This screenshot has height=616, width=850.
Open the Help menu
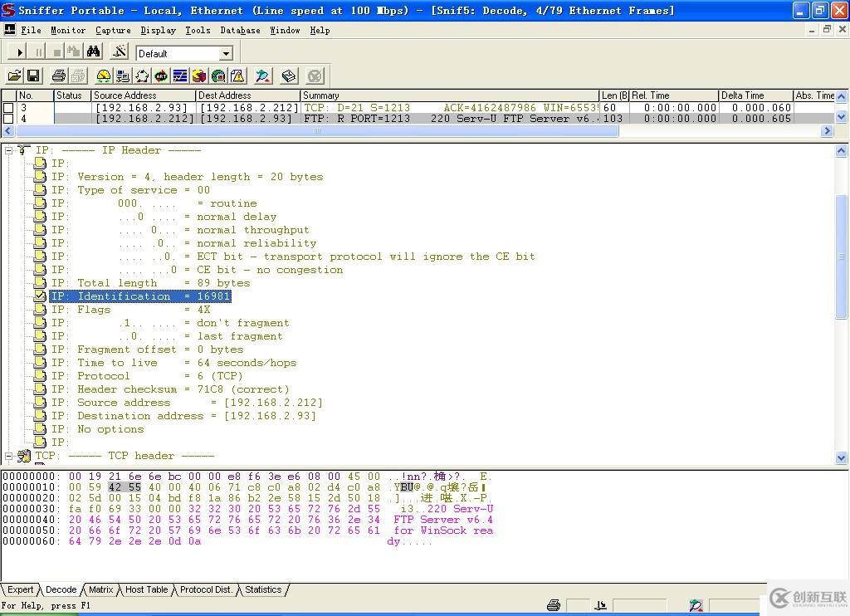(320, 31)
